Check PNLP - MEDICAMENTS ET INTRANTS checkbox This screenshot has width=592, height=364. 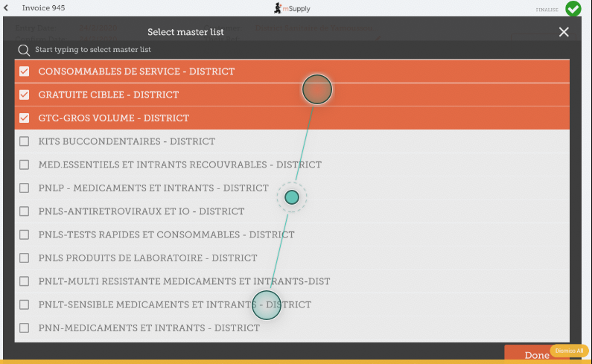(x=24, y=188)
